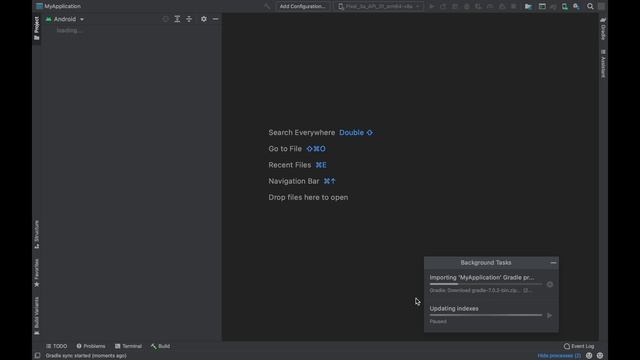Open Device File Explorer folder icon
Screen dimensions: 640x360
pos(528,6)
